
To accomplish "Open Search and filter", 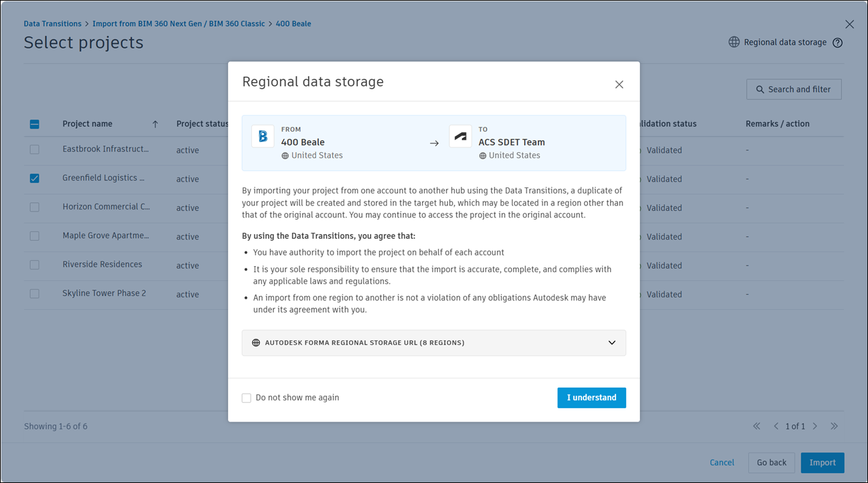I will 794,89.
